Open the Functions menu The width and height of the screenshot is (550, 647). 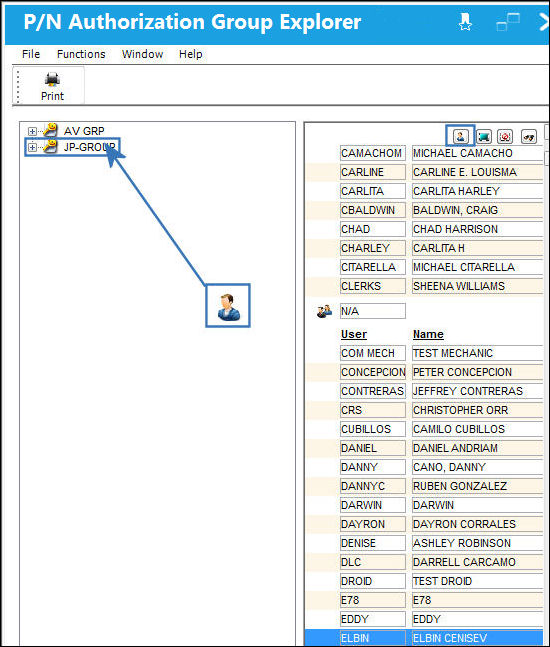point(81,54)
